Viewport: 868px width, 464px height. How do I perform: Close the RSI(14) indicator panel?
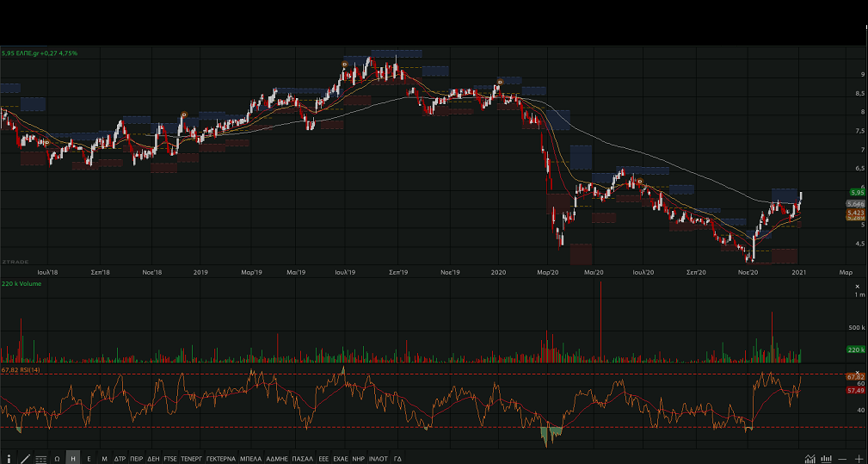pyautogui.click(x=856, y=370)
